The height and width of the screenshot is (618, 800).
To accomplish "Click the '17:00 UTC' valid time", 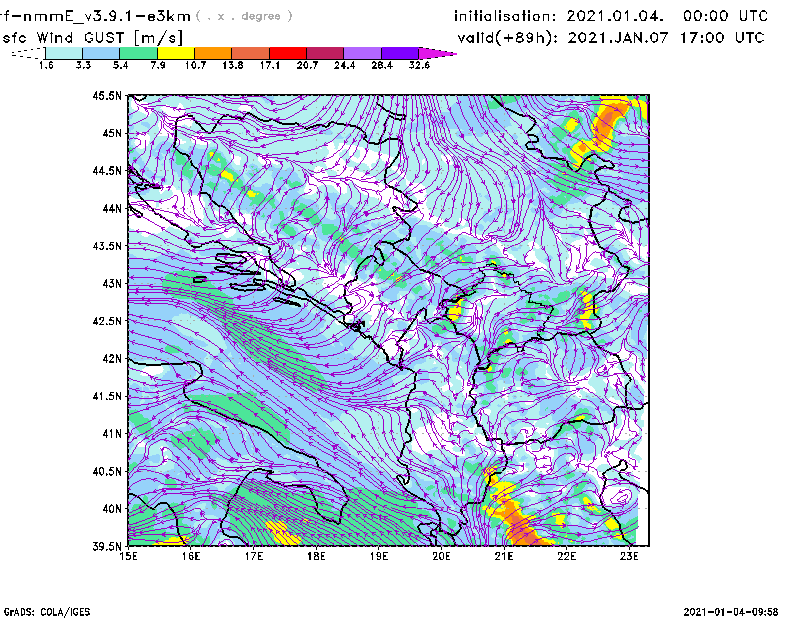I will click(722, 38).
